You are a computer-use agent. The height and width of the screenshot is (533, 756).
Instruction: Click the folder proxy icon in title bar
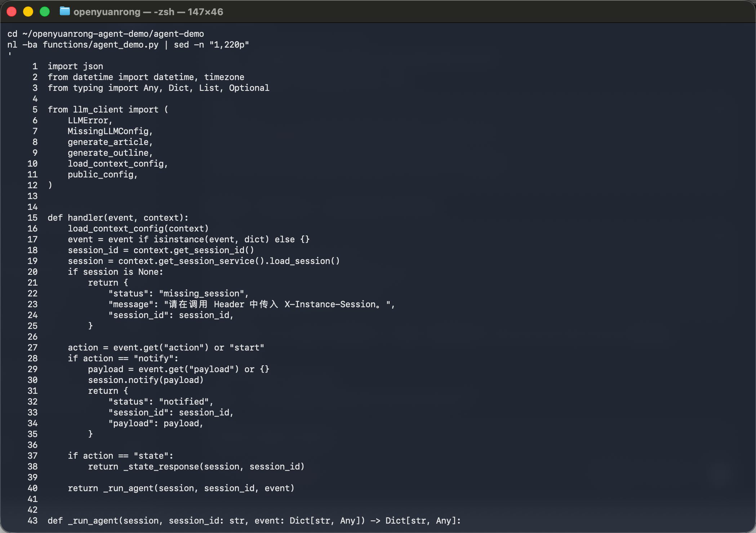65,12
